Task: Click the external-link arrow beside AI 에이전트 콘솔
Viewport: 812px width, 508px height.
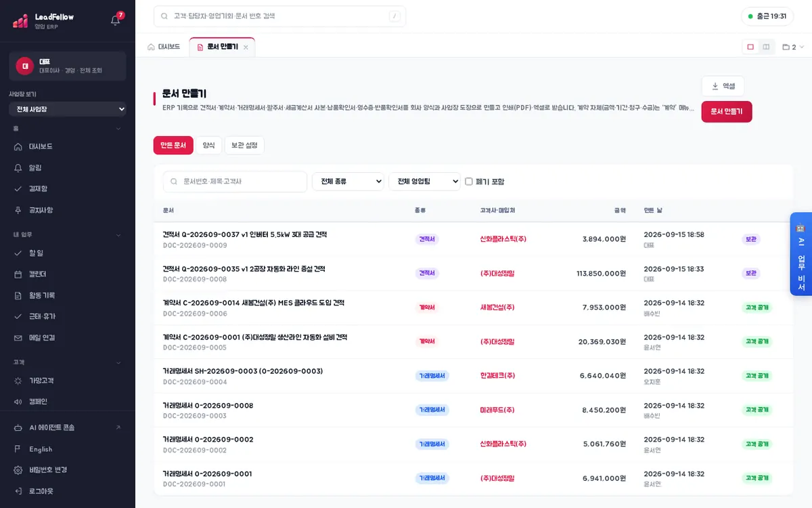Action: pyautogui.click(x=118, y=427)
